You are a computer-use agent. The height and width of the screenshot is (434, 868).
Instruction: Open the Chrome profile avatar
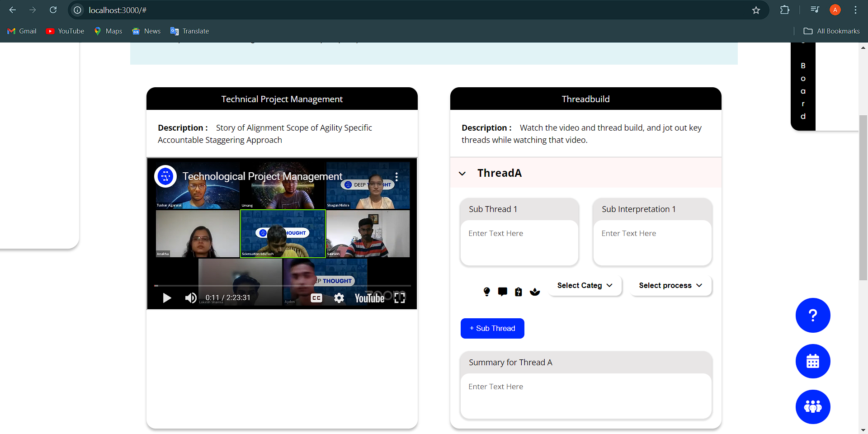point(835,10)
